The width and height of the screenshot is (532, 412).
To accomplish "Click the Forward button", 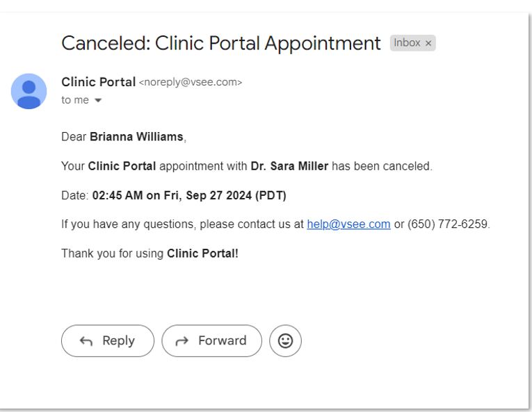I will [x=211, y=341].
